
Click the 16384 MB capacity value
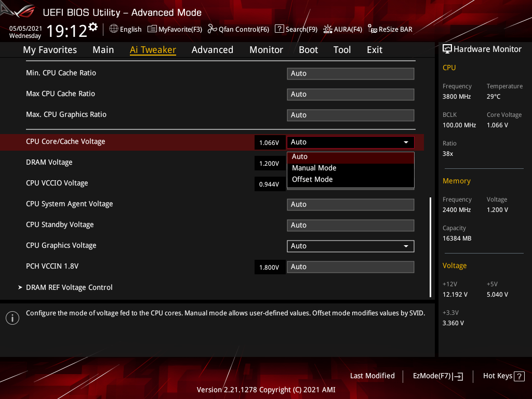(457, 238)
